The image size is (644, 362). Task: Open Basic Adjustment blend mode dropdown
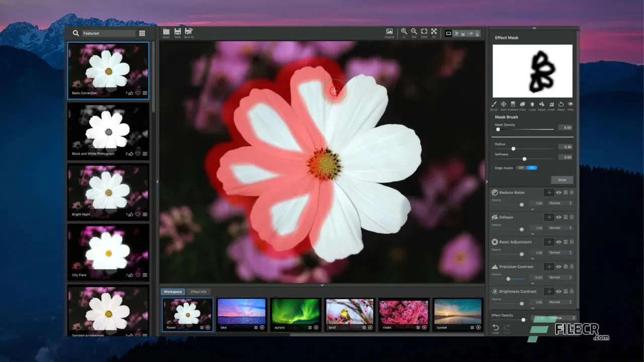click(x=560, y=252)
